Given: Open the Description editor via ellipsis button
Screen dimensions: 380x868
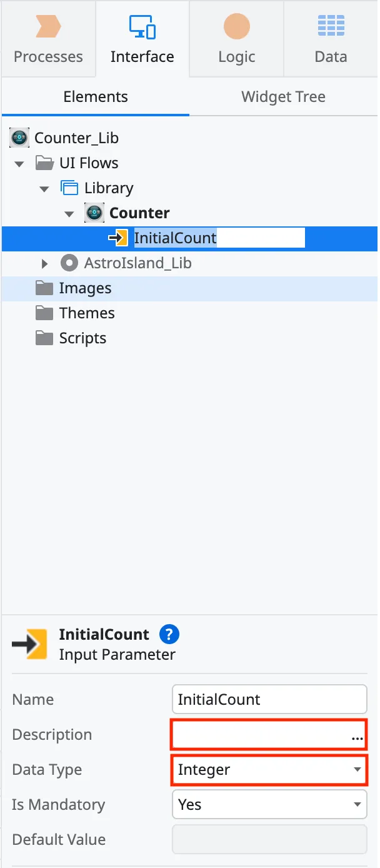Looking at the screenshot, I should pos(357,738).
